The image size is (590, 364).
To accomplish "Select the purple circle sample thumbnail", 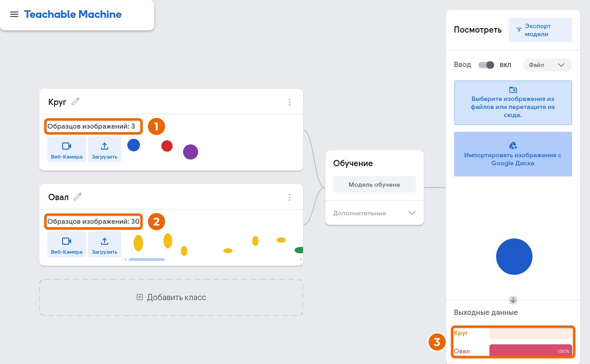I will 190,152.
